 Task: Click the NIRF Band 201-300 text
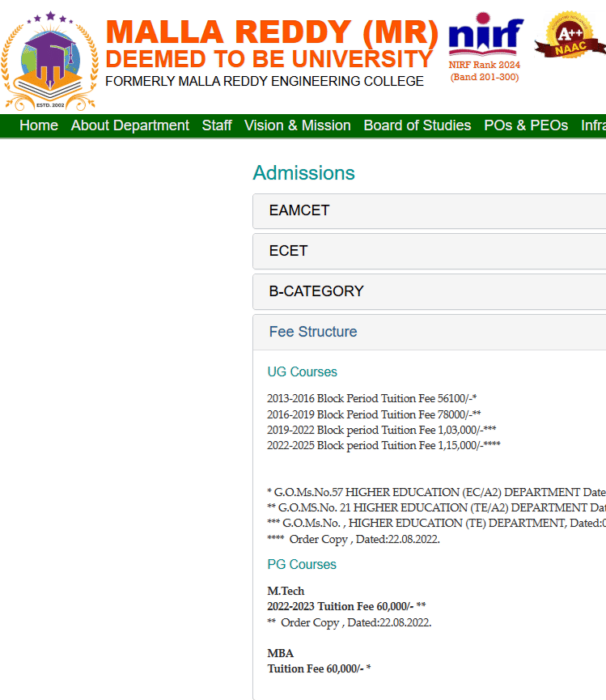pyautogui.click(x=485, y=78)
